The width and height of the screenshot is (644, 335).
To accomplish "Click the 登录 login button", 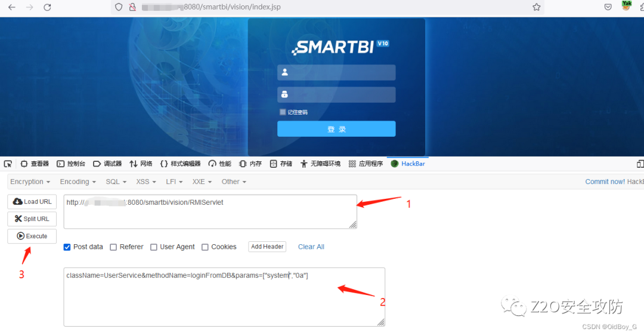I will [336, 129].
